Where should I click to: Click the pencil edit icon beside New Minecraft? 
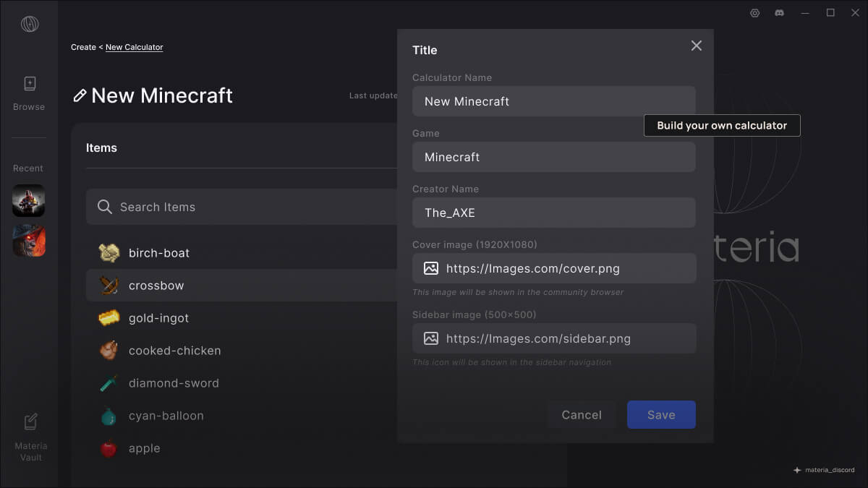coord(80,96)
